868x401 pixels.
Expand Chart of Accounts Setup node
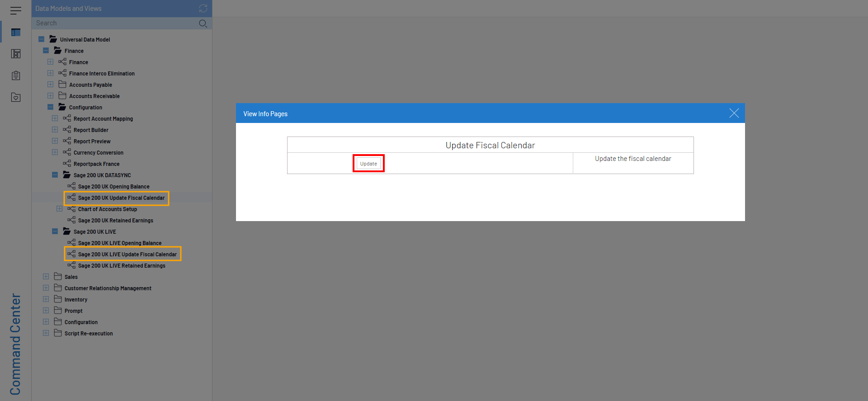coord(60,209)
